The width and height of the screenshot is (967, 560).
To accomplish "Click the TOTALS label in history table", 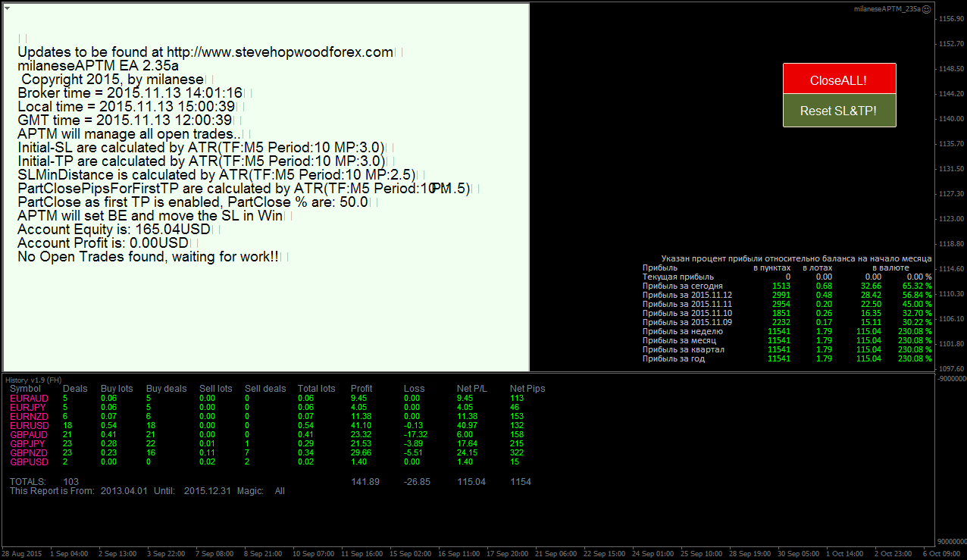I will 28,482.
